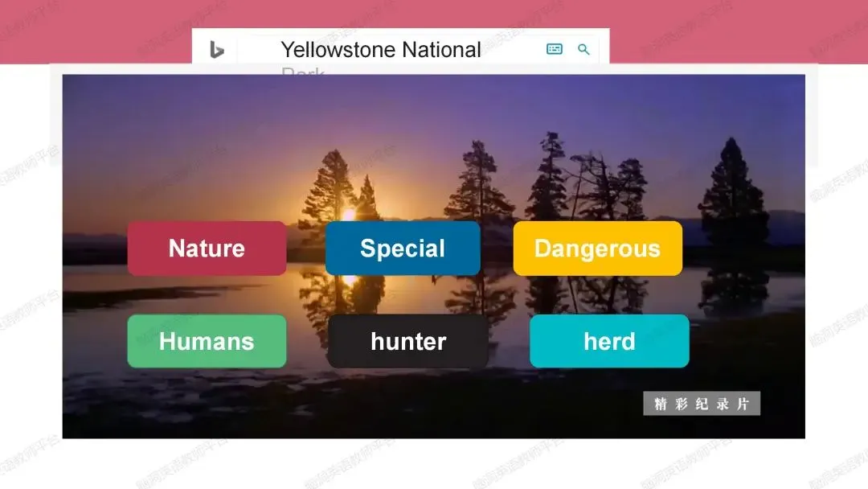Click the yellow Dangerous button
868x489 pixels.
click(597, 248)
